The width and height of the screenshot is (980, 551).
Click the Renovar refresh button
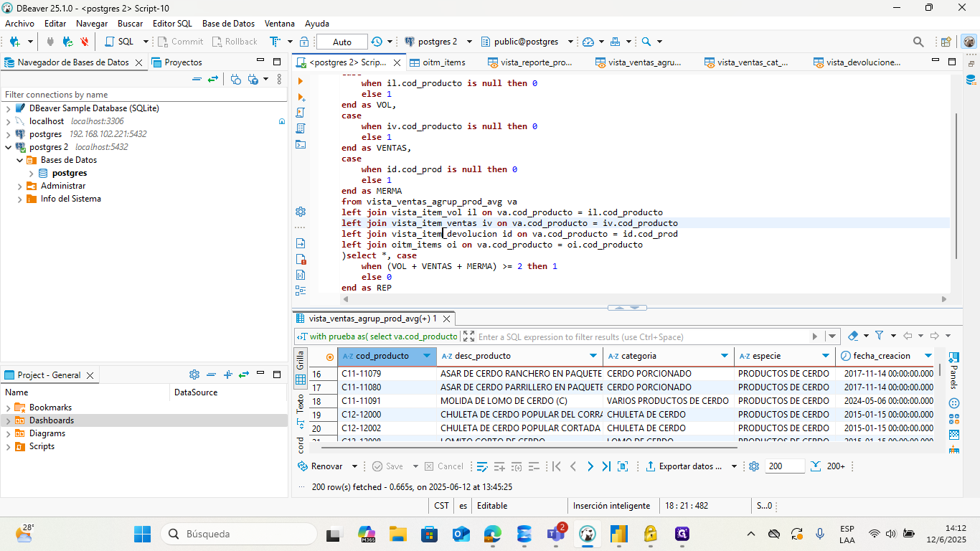tap(321, 466)
